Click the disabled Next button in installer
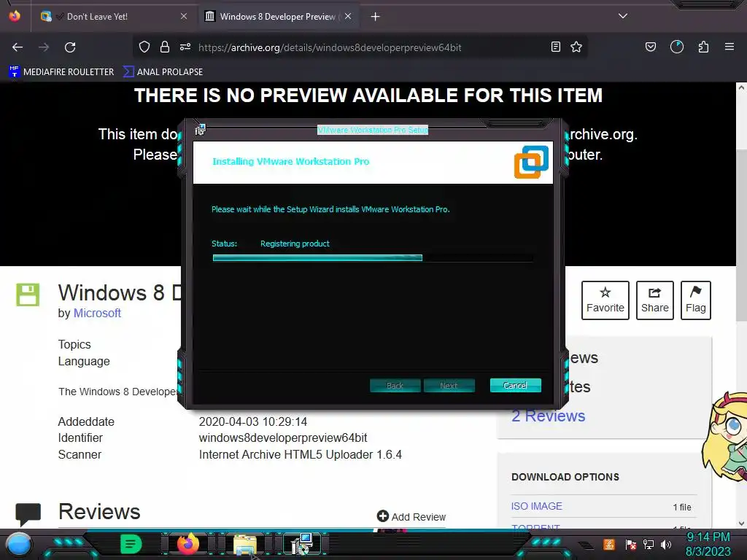The height and width of the screenshot is (560, 747). [x=449, y=385]
